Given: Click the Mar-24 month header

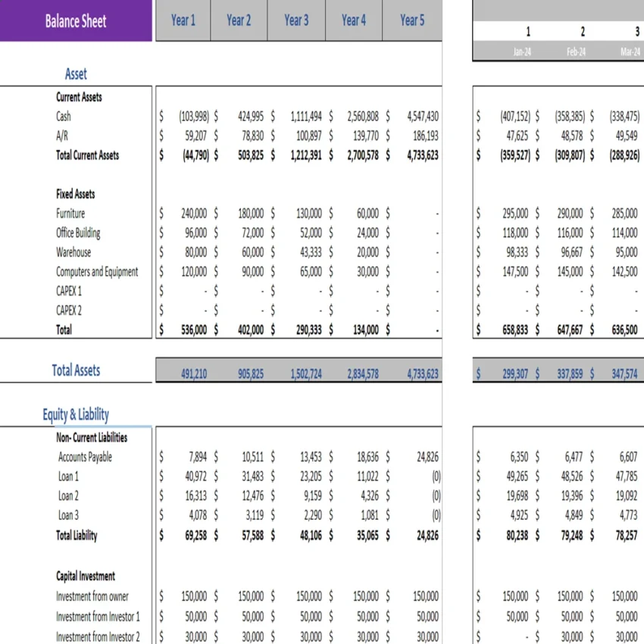Looking at the screenshot, I should click(630, 51).
